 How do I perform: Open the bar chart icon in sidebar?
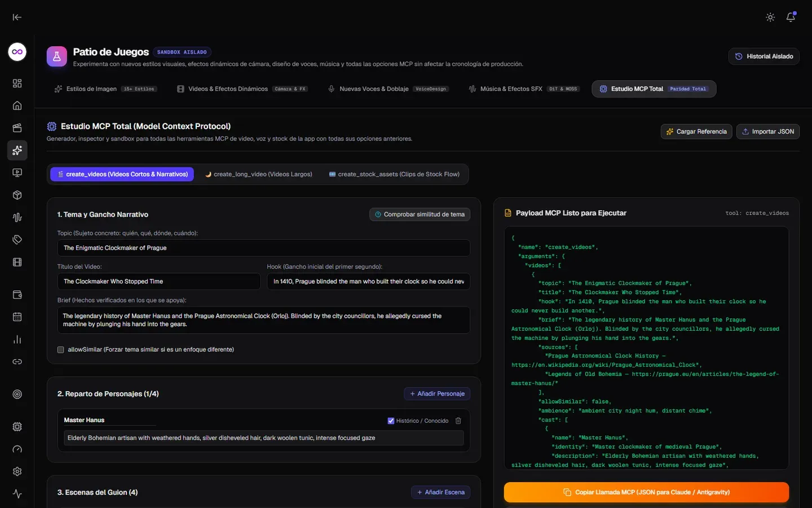click(17, 339)
